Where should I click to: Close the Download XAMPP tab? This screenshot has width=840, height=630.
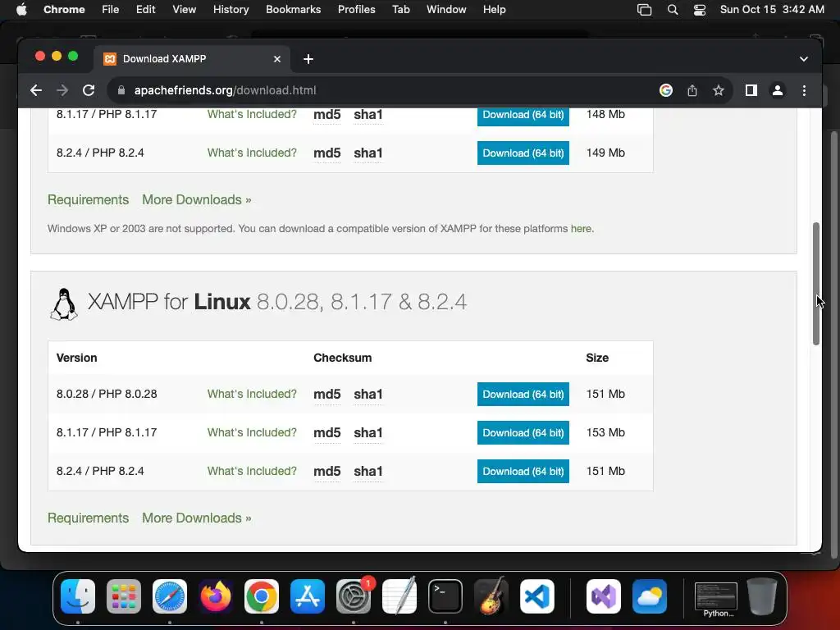(x=277, y=59)
